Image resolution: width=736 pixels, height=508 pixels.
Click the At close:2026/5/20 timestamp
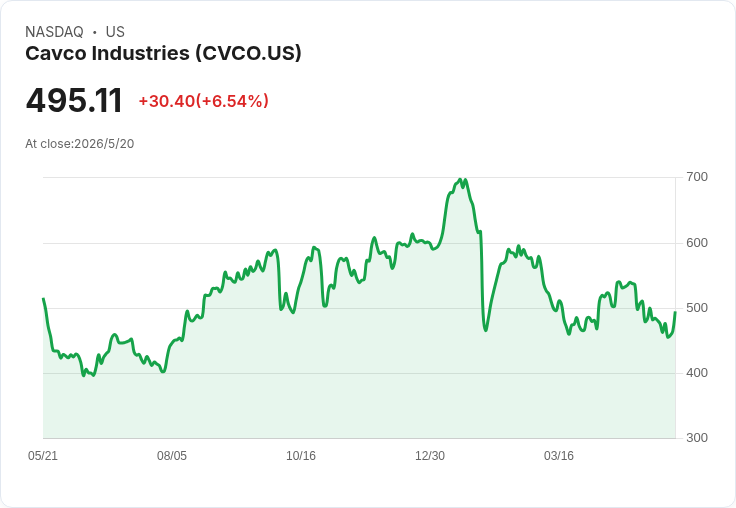(x=80, y=144)
